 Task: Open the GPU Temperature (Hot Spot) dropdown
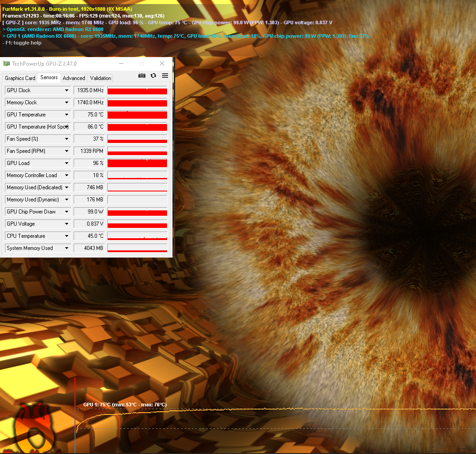[x=67, y=127]
